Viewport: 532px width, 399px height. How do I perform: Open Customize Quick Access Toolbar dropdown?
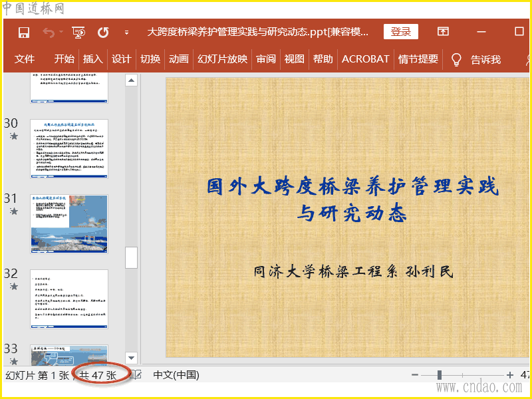[126, 32]
